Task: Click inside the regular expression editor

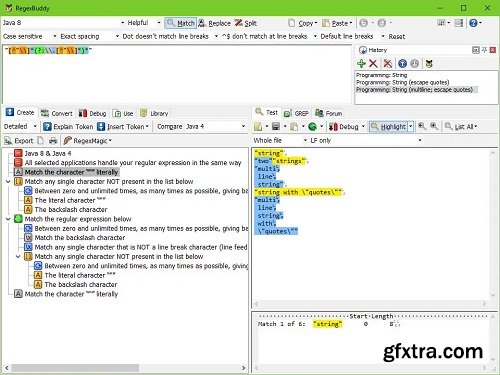Action: point(177,74)
